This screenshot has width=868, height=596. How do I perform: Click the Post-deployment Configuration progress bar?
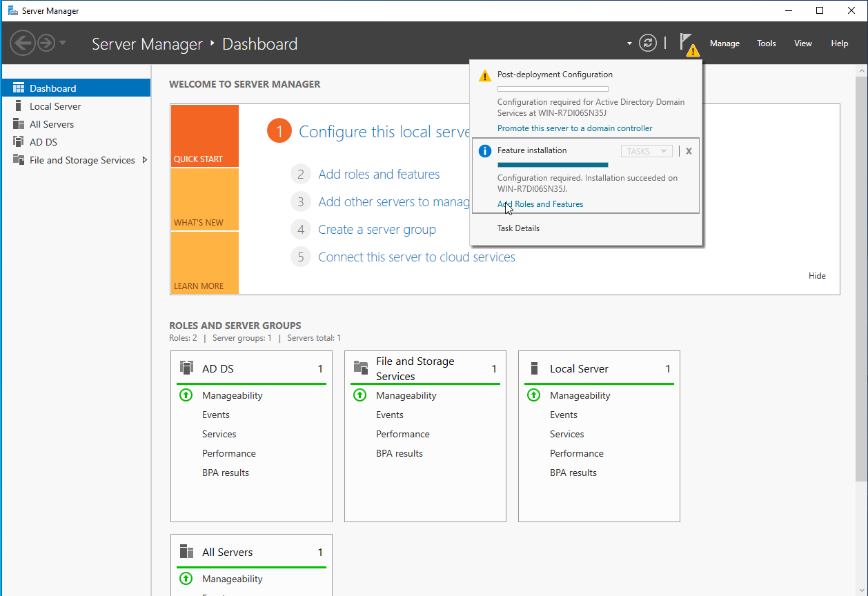[x=553, y=89]
